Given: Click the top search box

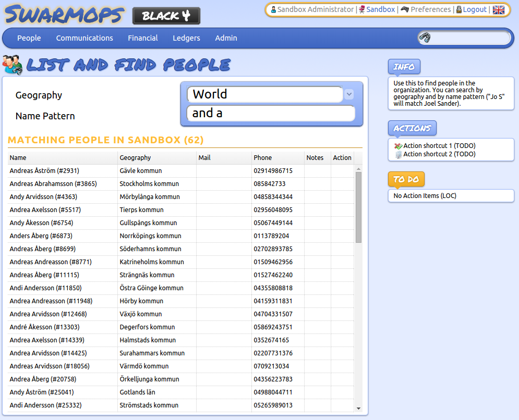Looking at the screenshot, I should [x=464, y=38].
